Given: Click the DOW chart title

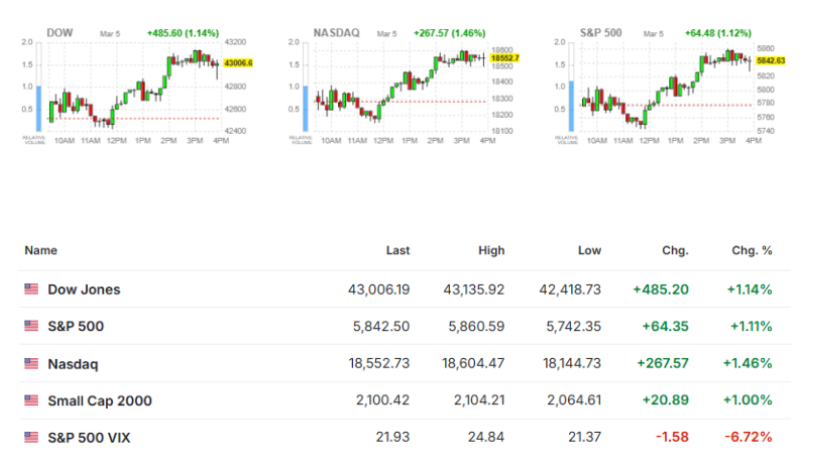Looking at the screenshot, I should tap(60, 32).
